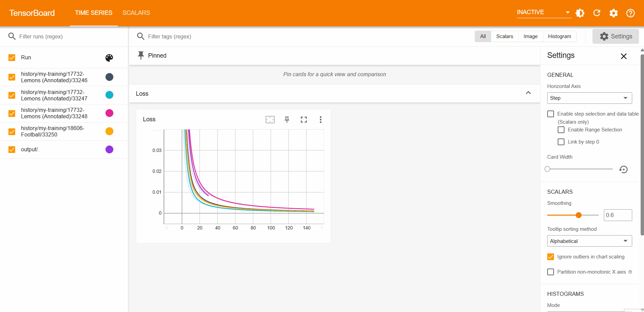Pin the Loss chart card

click(x=287, y=120)
